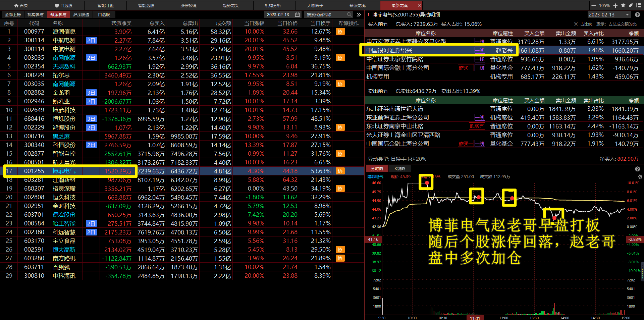Close the 最新龙虎 tab
Image resolution: width=644 pixels, height=320 pixels.
[x=419, y=6]
